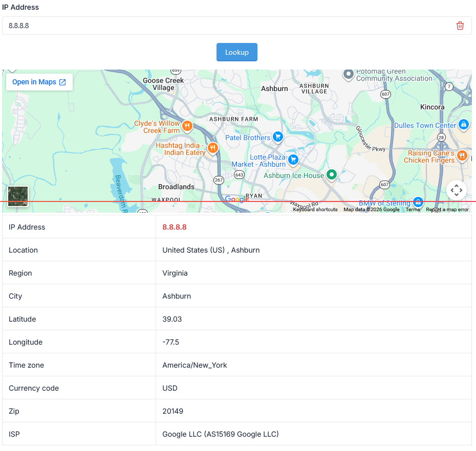Click the longitude value '-77.5'
The width and height of the screenshot is (476, 451).
[x=170, y=343]
